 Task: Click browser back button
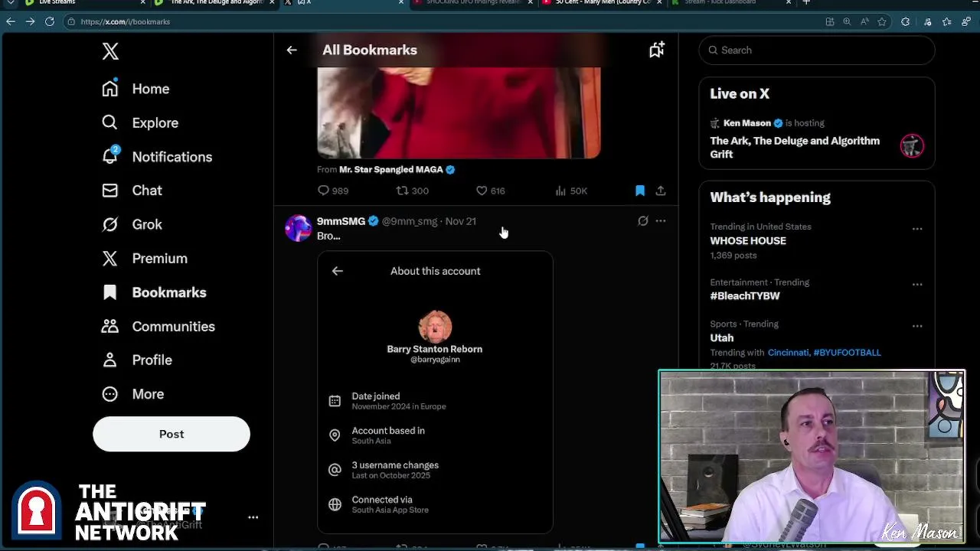click(11, 21)
